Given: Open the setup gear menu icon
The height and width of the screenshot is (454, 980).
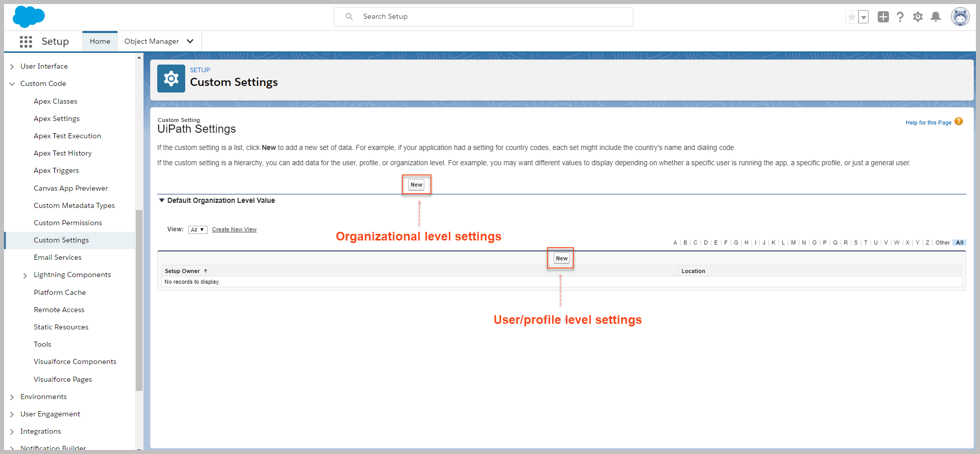Looking at the screenshot, I should [918, 17].
